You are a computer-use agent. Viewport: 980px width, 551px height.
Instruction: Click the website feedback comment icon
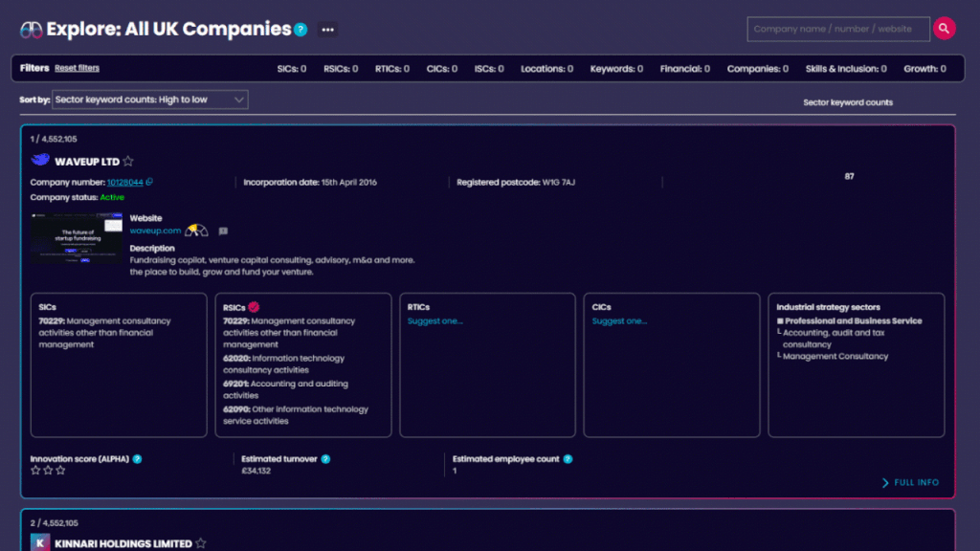223,231
